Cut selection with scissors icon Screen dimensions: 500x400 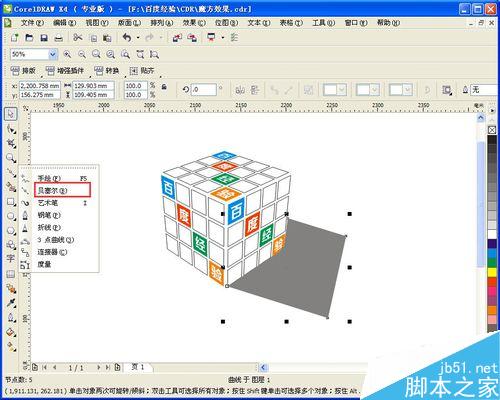[78, 38]
